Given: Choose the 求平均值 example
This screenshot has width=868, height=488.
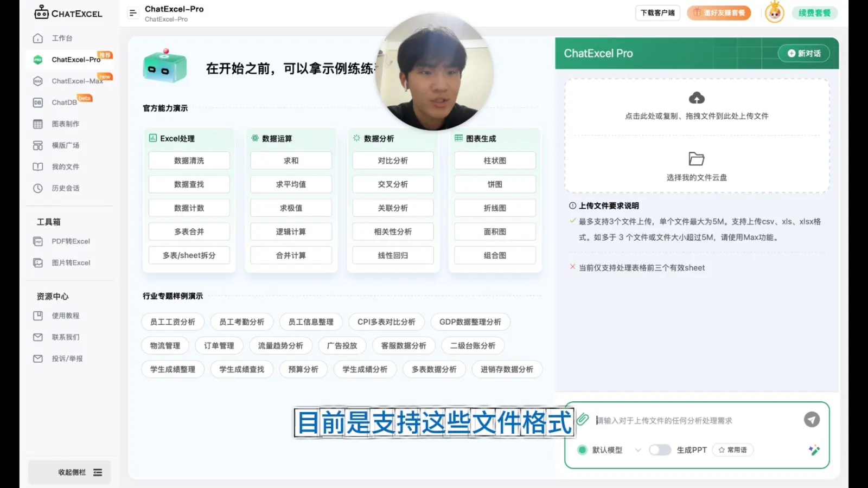Looking at the screenshot, I should click(x=291, y=184).
